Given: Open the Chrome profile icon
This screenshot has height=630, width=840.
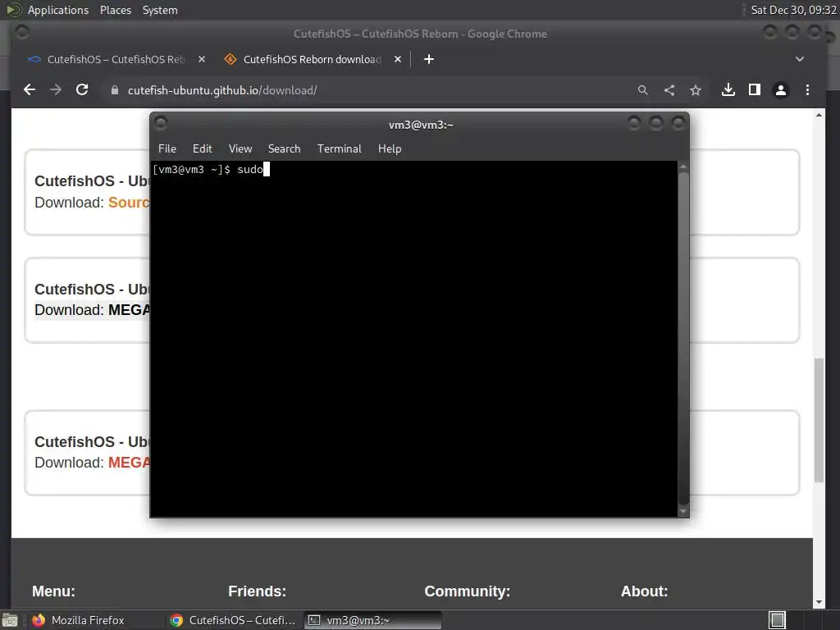Looking at the screenshot, I should [781, 90].
